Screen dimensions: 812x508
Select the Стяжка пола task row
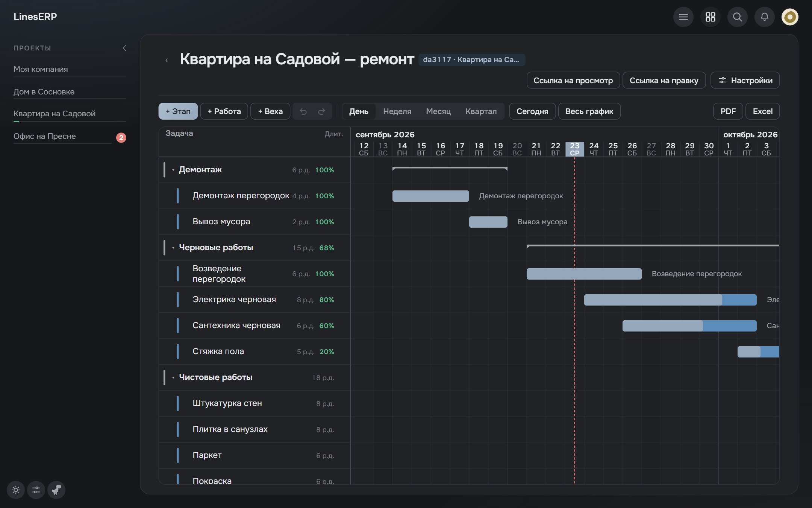(255, 351)
